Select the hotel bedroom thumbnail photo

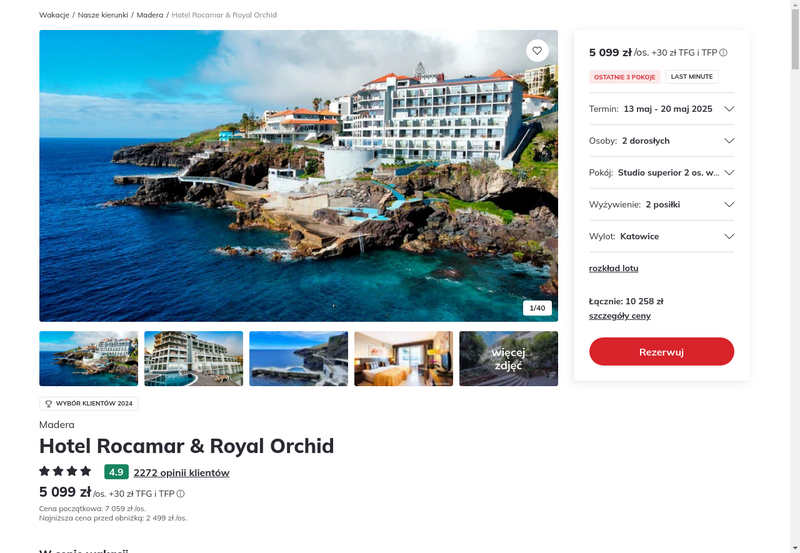pyautogui.click(x=404, y=359)
